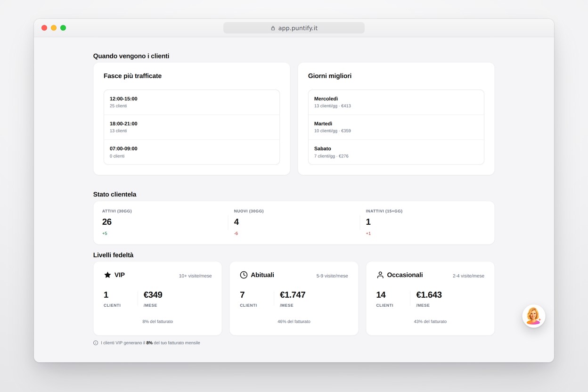Click the Martedì best day row
Viewport: 588px width, 392px height.
pyautogui.click(x=396, y=127)
